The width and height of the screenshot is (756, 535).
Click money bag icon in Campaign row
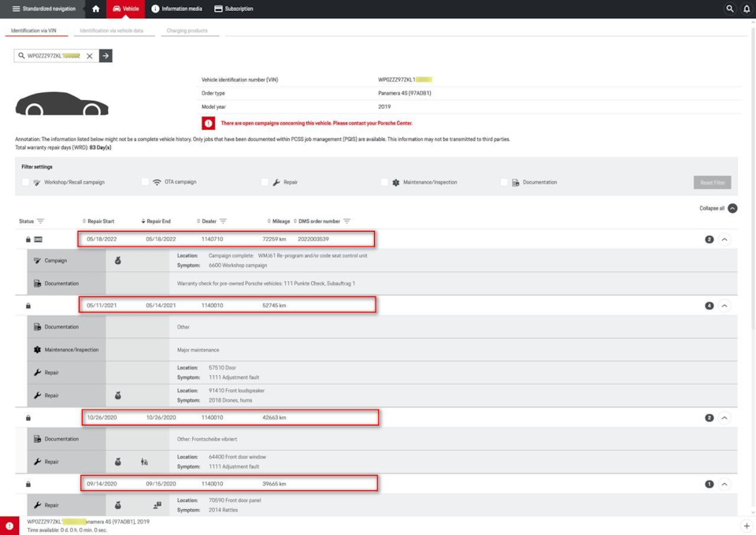pyautogui.click(x=117, y=261)
